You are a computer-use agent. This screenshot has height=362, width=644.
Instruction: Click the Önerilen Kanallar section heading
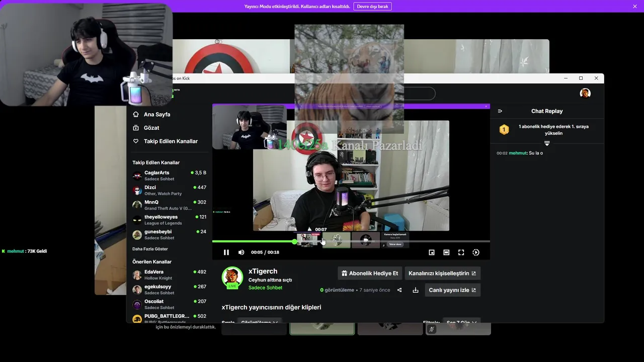click(152, 262)
